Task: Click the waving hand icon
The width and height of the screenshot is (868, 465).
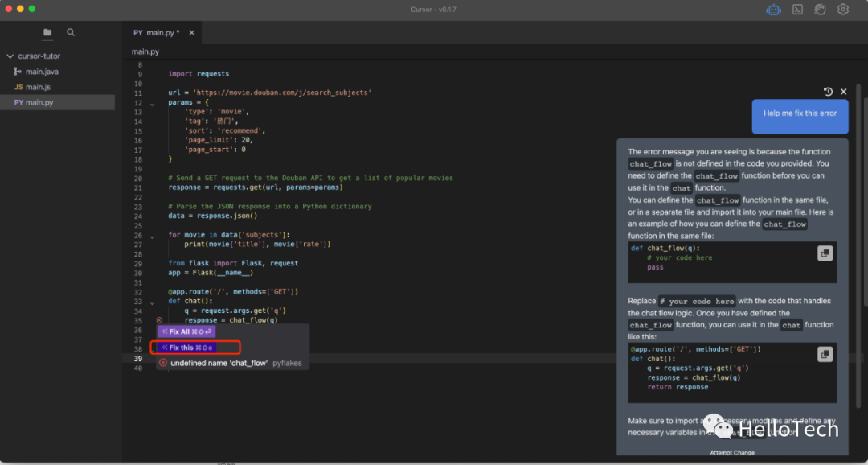Action: point(821,10)
